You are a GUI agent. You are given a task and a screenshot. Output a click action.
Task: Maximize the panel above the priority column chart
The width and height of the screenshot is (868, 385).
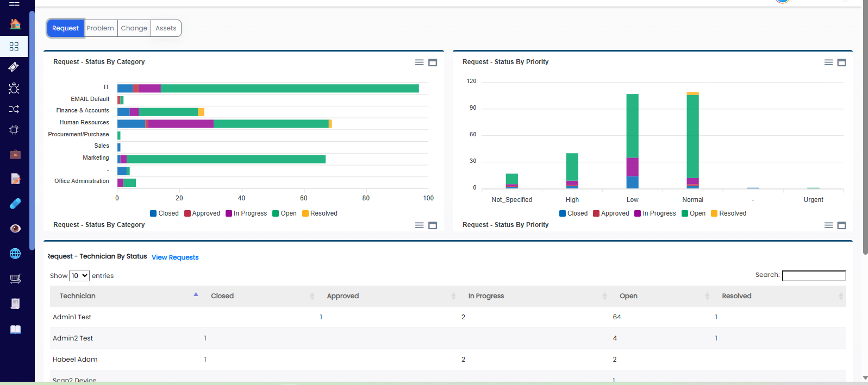[x=841, y=62]
